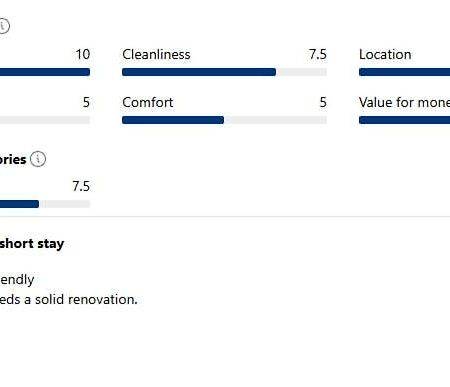The image size is (450, 387).
Task: Click the Cleanliness rating bar
Action: pos(224,72)
